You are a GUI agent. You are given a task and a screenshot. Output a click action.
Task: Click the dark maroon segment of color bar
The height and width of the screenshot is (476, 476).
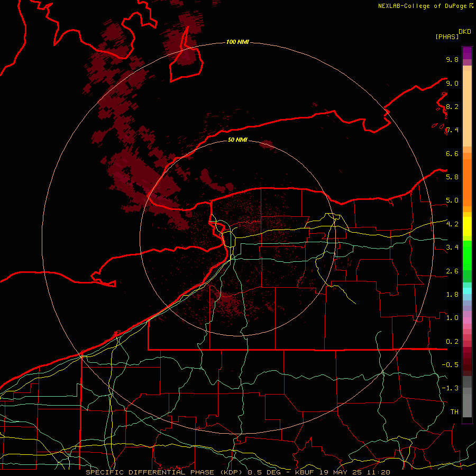467,361
